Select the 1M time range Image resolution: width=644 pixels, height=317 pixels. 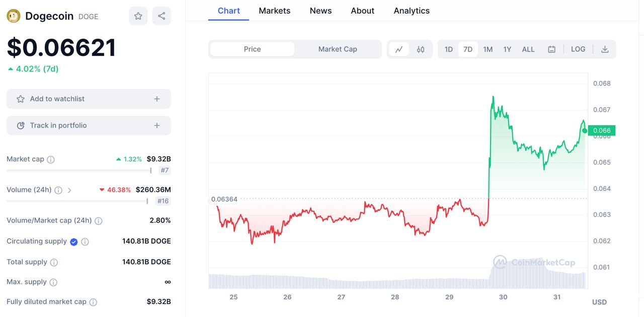point(488,49)
